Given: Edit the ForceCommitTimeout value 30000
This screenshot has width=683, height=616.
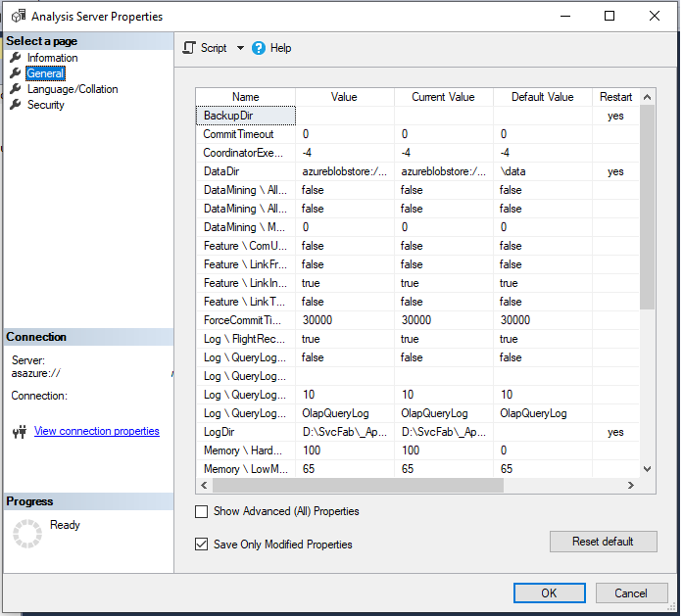Looking at the screenshot, I should click(x=345, y=320).
